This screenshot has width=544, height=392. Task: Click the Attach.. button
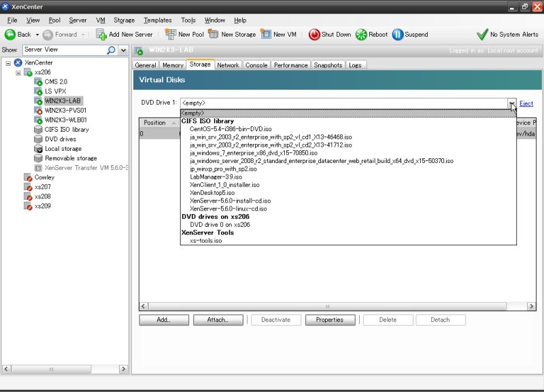218,320
